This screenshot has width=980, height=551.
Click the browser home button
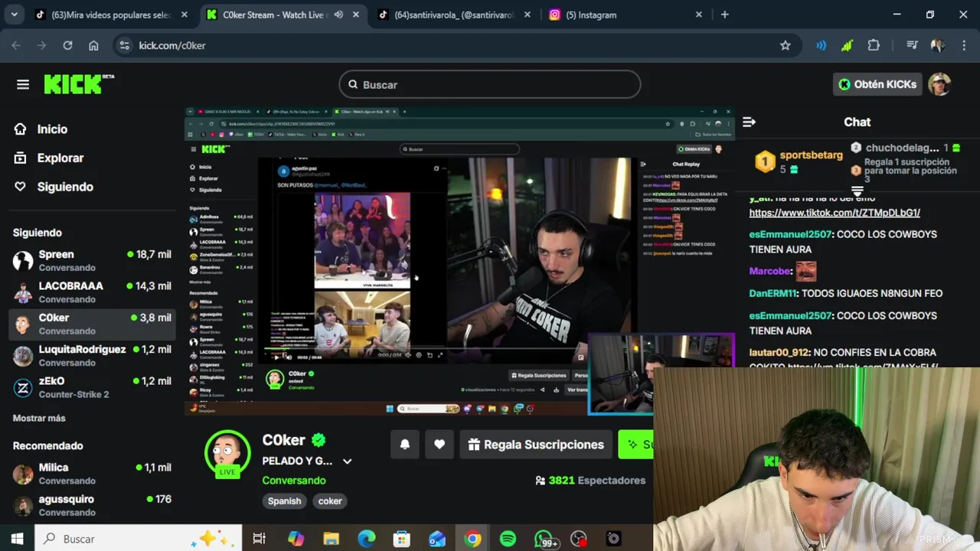(93, 45)
